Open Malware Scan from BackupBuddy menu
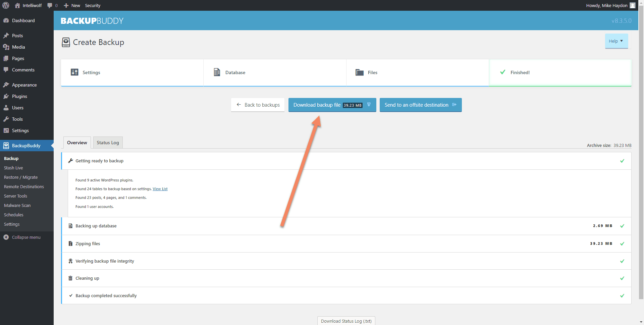Viewport: 644px width, 325px height. [17, 205]
